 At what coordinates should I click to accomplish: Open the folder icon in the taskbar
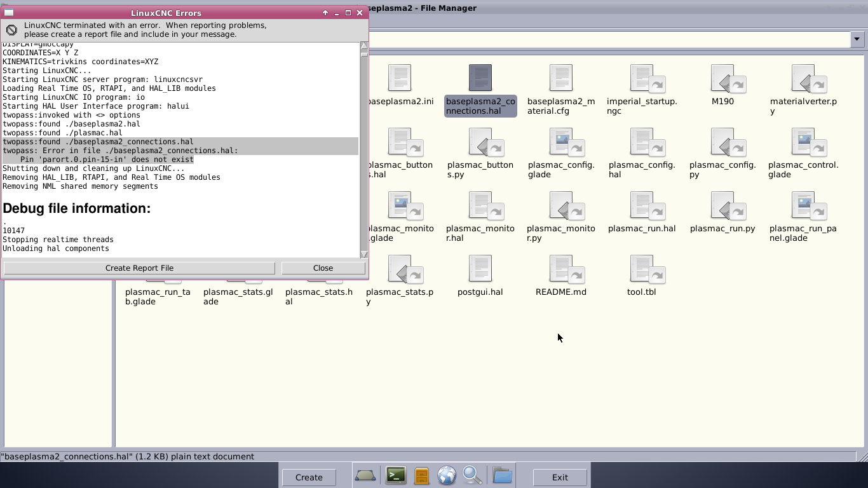(x=502, y=475)
